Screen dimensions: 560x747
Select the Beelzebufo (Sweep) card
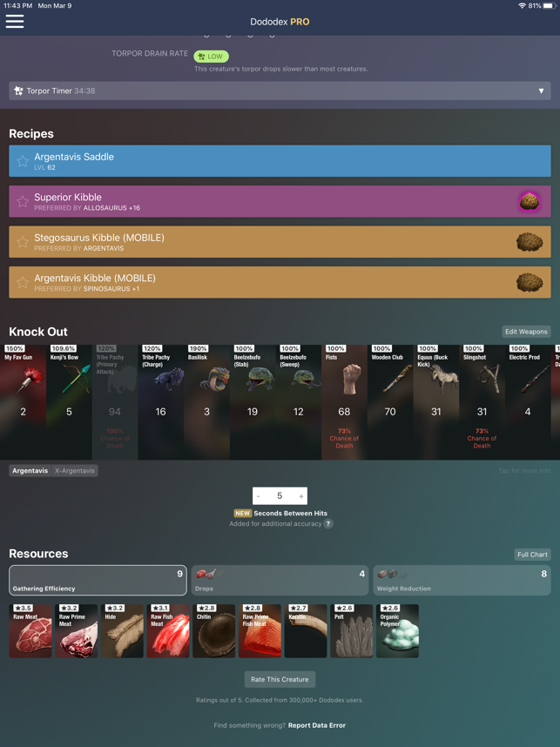299,402
